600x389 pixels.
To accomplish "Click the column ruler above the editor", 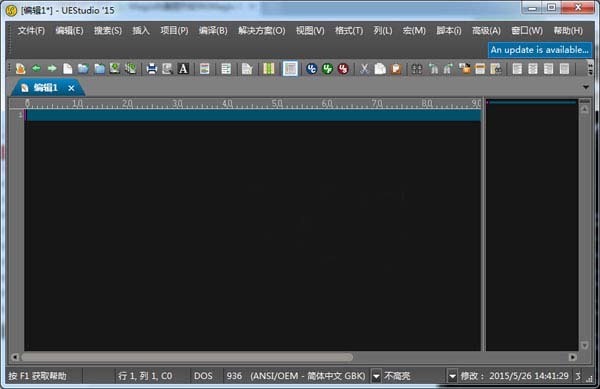I will click(253, 104).
